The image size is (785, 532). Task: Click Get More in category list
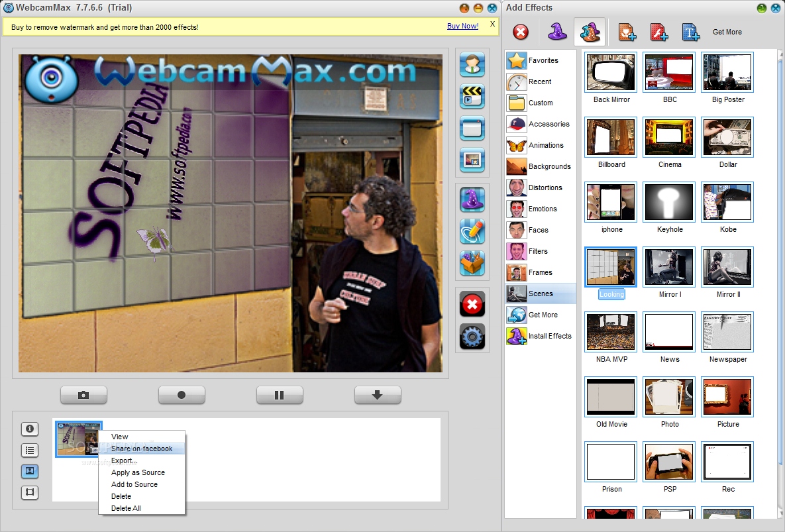click(x=541, y=315)
